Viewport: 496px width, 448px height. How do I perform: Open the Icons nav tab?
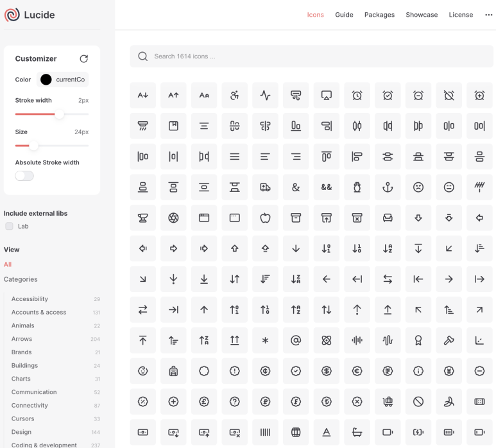316,15
